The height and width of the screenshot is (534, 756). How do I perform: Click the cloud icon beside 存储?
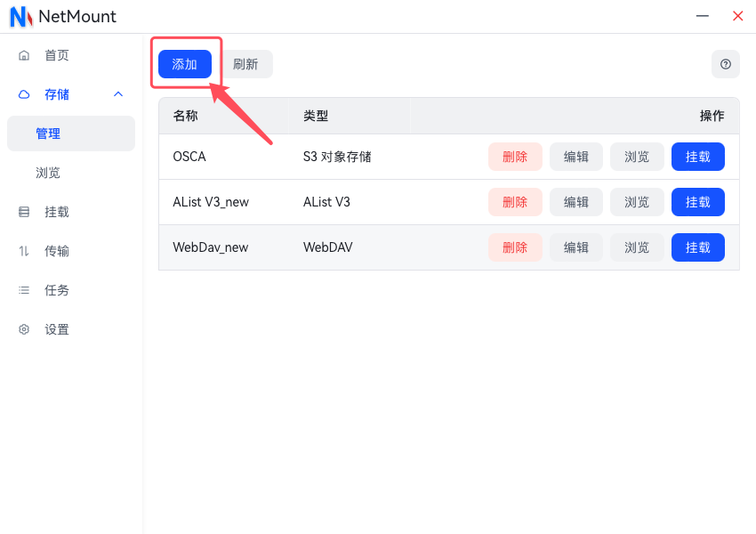(x=24, y=94)
